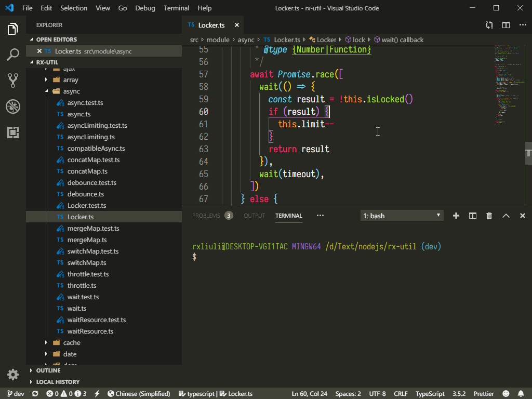Select the Debug icon in the activity bar
Viewport: 532px width, 399px height.
(x=13, y=107)
